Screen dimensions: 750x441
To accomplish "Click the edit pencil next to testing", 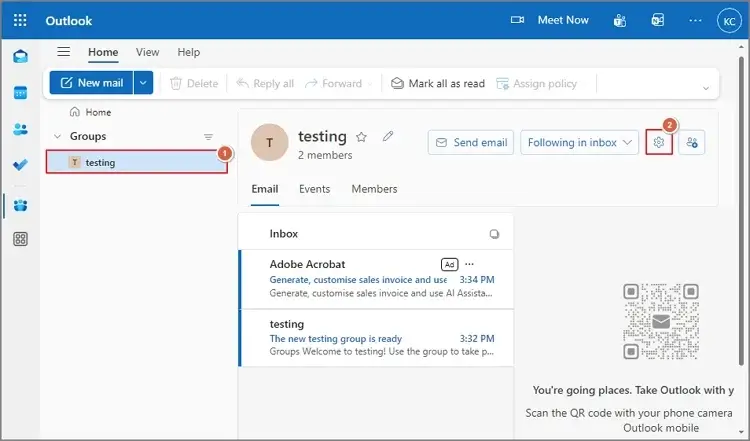I will (388, 136).
